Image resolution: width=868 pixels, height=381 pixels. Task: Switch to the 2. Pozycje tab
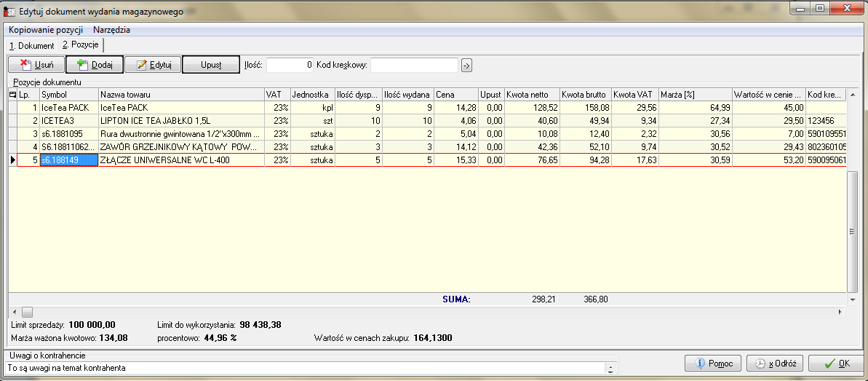pyautogui.click(x=80, y=44)
